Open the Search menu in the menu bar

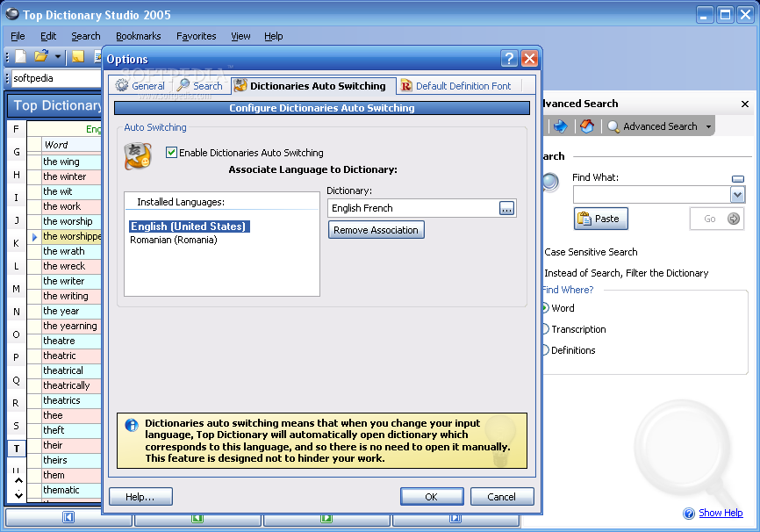86,36
